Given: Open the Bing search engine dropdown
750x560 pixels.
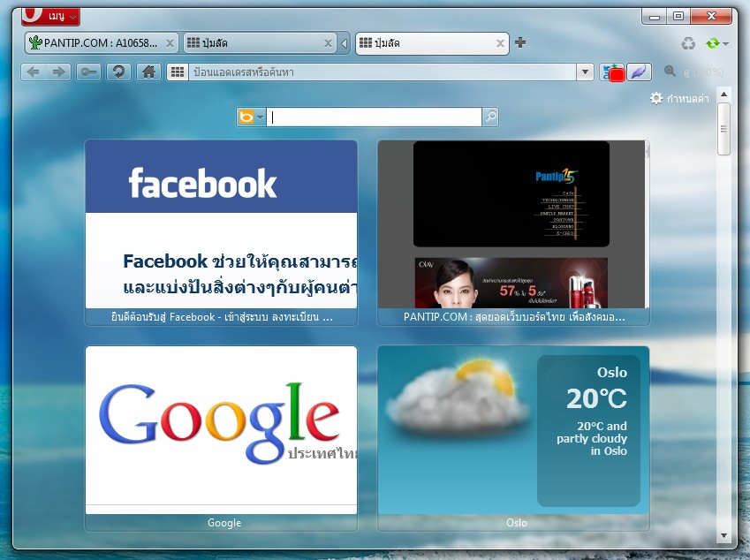Looking at the screenshot, I should [x=251, y=117].
